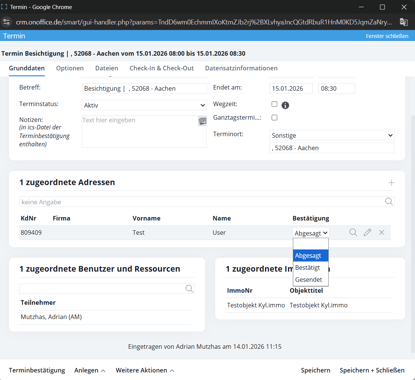Open the Dateien tab
This screenshot has height=380, width=415.
coord(107,68)
